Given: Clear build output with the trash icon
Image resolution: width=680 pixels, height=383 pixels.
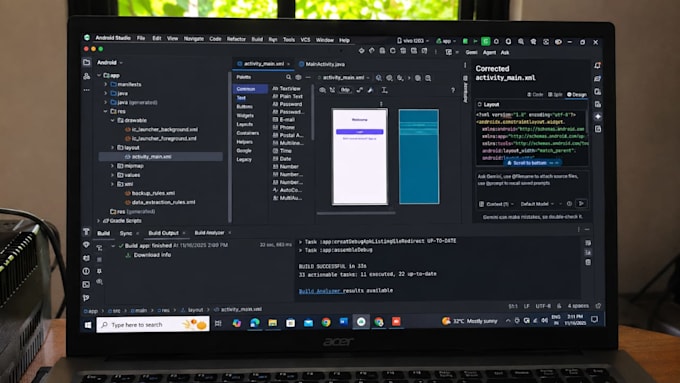Looking at the screenshot, I should (588, 262).
